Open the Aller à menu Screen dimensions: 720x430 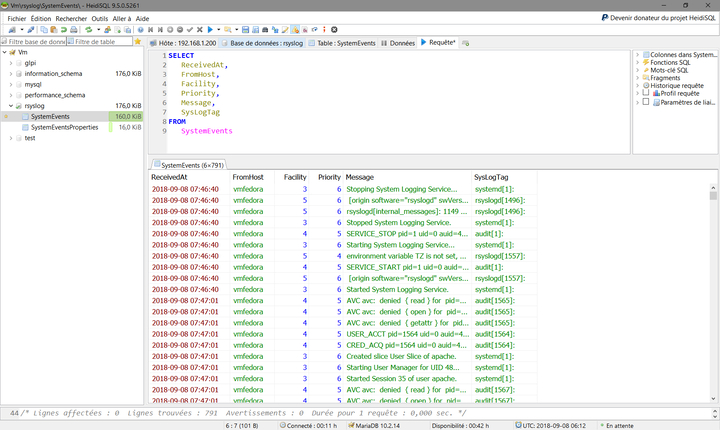point(122,19)
